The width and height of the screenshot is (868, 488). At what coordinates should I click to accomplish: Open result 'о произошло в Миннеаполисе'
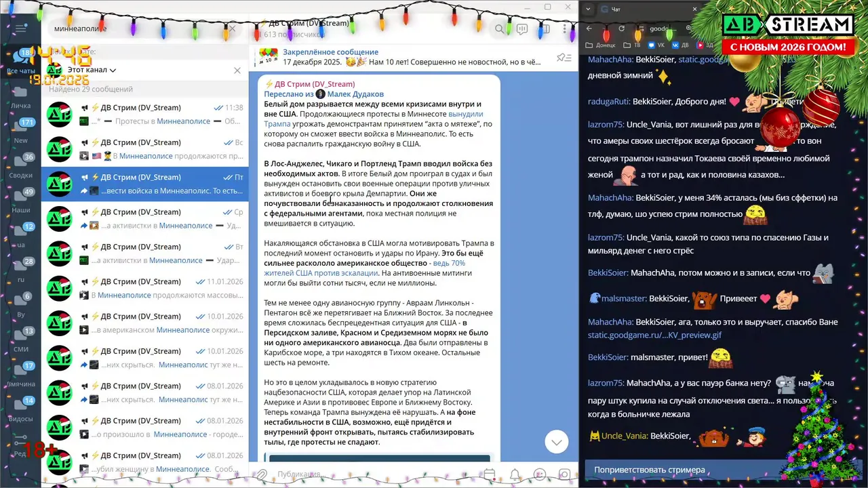(144, 428)
